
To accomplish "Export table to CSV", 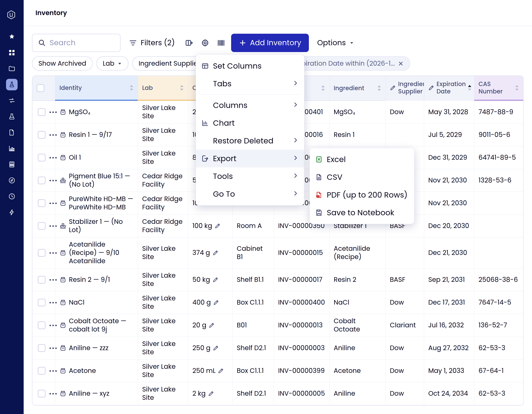I will click(x=362, y=177).
